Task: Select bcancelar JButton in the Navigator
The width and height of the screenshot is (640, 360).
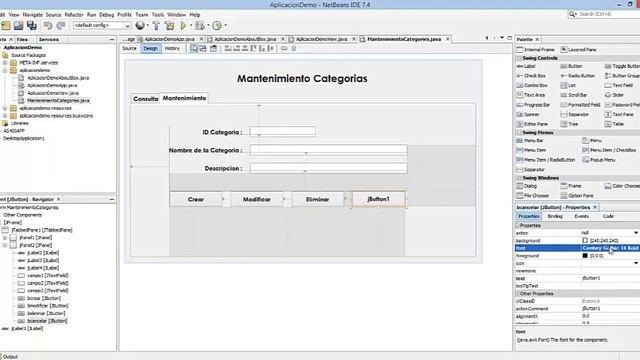Action: pos(47,321)
